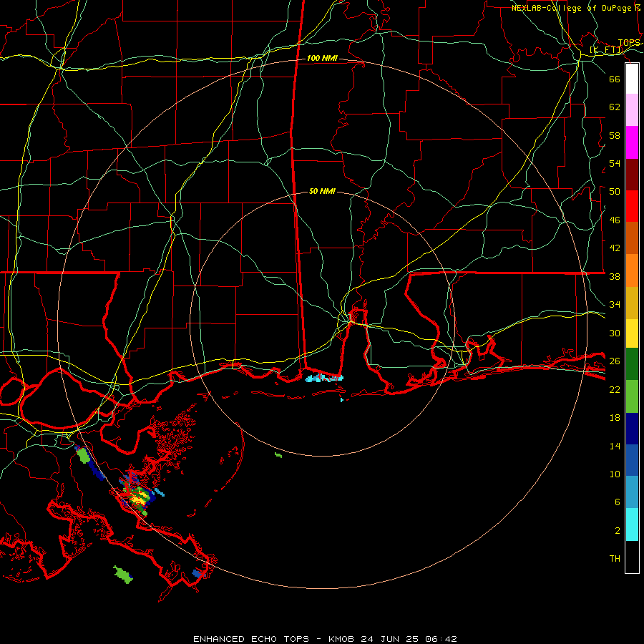644x644 pixels.
Task: Click legend value "30"
Action: 615,333
